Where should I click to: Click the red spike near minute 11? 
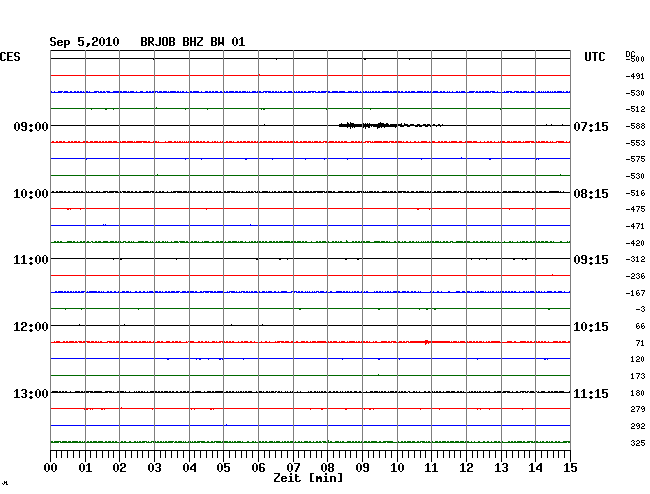pyautogui.click(x=427, y=342)
